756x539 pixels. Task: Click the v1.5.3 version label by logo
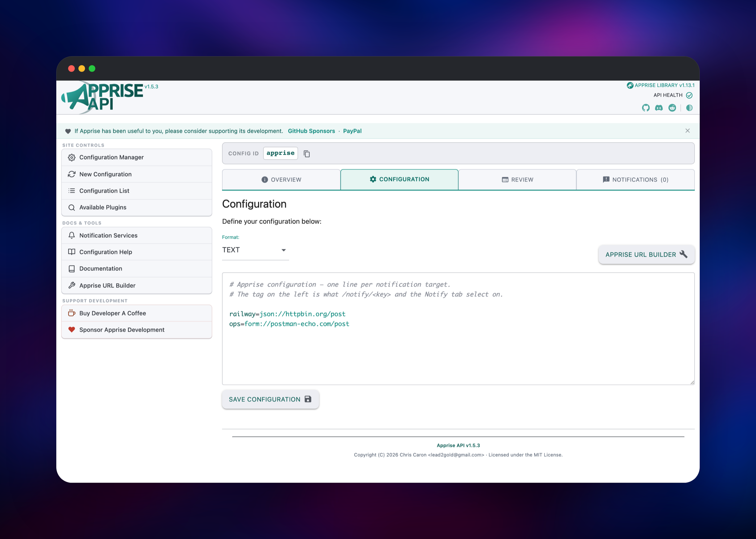pos(151,87)
